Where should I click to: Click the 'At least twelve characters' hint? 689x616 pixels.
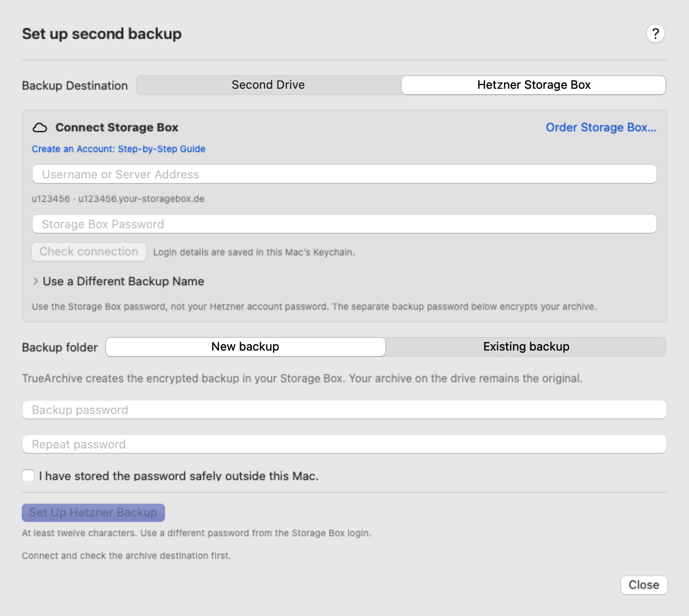point(196,533)
